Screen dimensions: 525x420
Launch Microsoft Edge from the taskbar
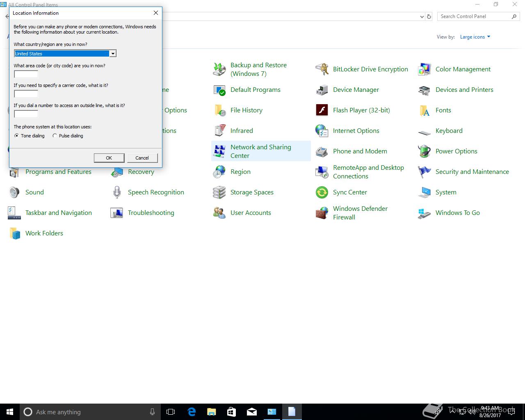pyautogui.click(x=192, y=412)
